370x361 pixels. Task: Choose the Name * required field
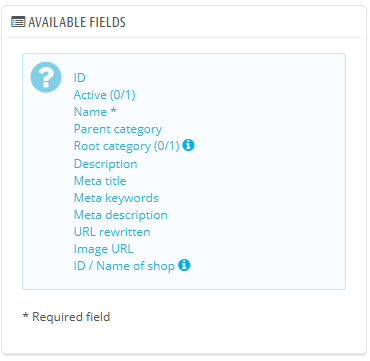[95, 112]
